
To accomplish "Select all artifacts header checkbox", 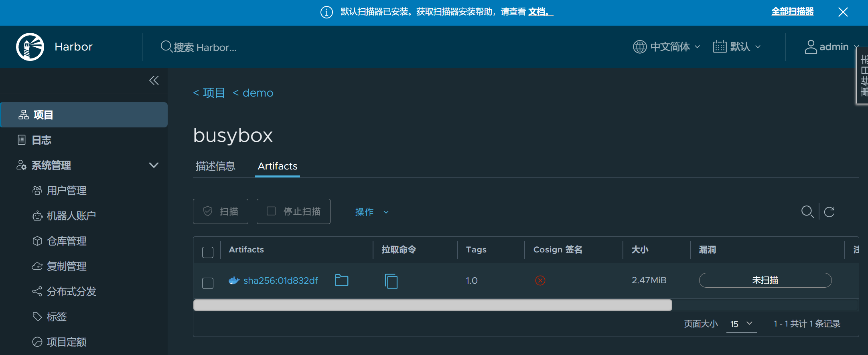I will (x=208, y=252).
